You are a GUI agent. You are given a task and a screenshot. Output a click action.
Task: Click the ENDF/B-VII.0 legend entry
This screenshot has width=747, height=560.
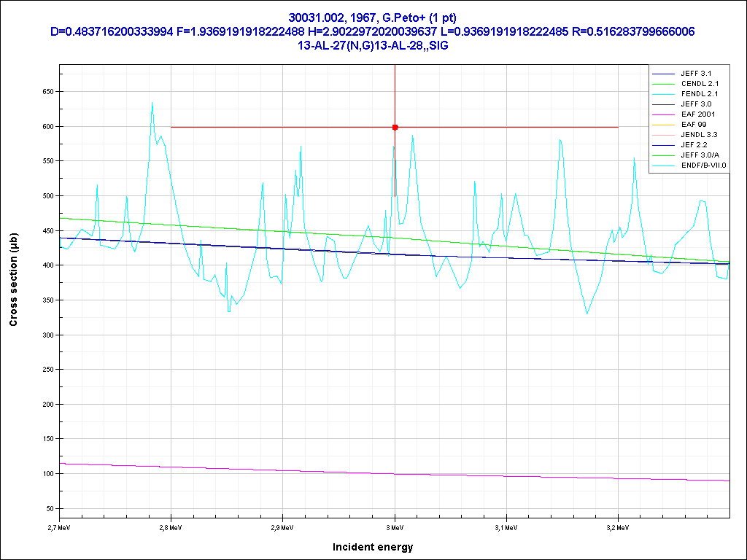(703, 166)
